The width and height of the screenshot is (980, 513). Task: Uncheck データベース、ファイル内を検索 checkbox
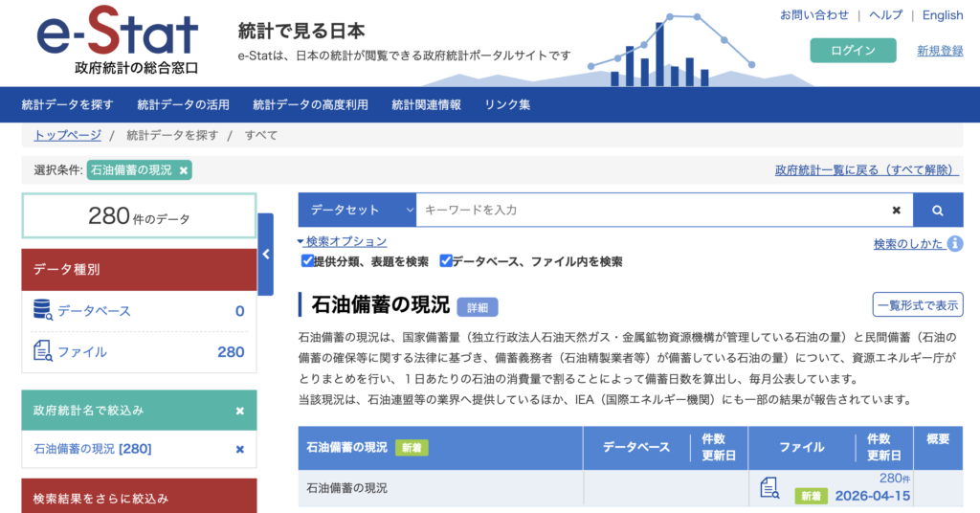(446, 260)
